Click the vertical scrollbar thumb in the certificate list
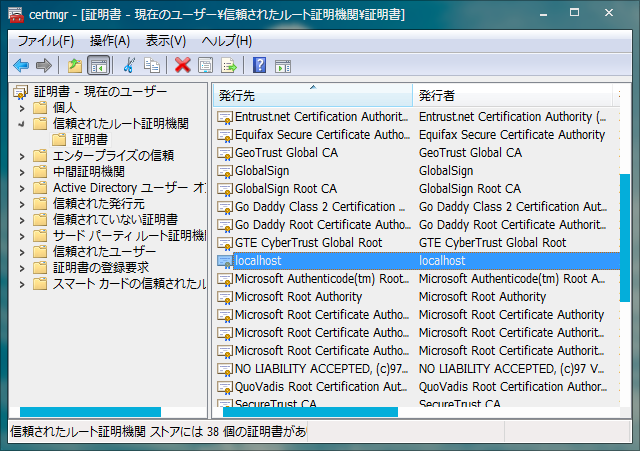 coord(624,238)
